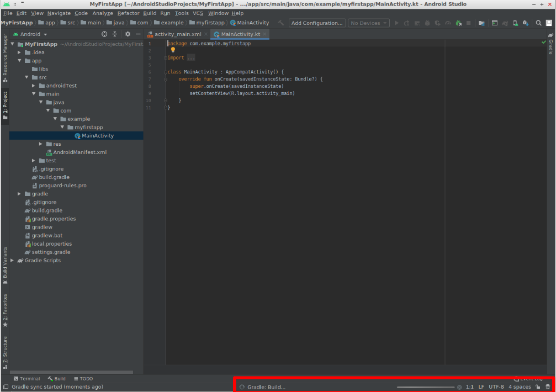Toggle the 2: Favorites side panel
Viewport: 556px width, 392px height.
pyautogui.click(x=5, y=310)
